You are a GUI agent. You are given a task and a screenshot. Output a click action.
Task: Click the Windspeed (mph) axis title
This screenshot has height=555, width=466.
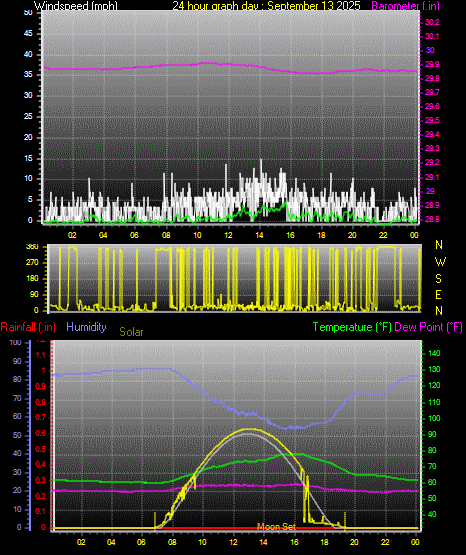point(76,6)
